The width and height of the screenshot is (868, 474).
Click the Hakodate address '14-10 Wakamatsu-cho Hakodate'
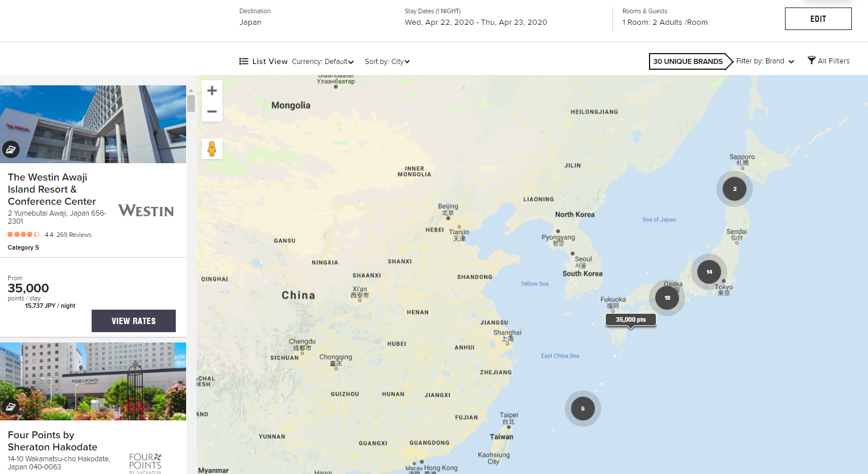(59, 463)
